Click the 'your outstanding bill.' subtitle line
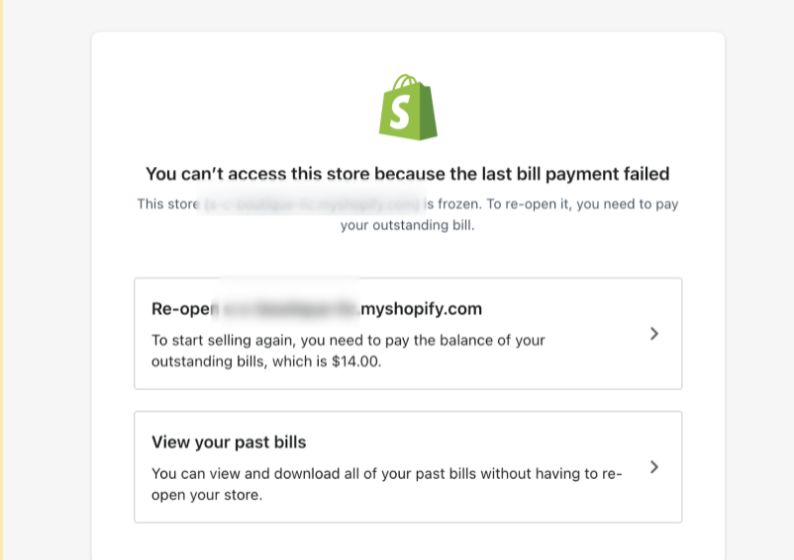 click(x=407, y=226)
